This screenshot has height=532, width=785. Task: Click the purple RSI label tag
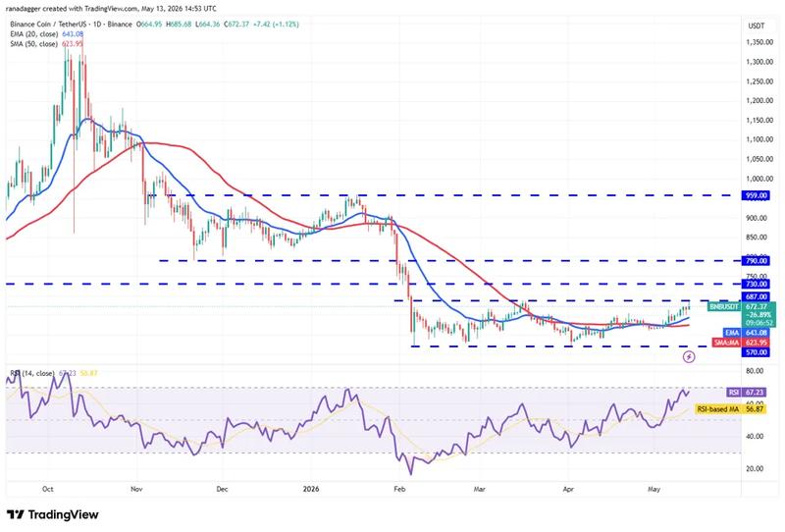pos(733,393)
